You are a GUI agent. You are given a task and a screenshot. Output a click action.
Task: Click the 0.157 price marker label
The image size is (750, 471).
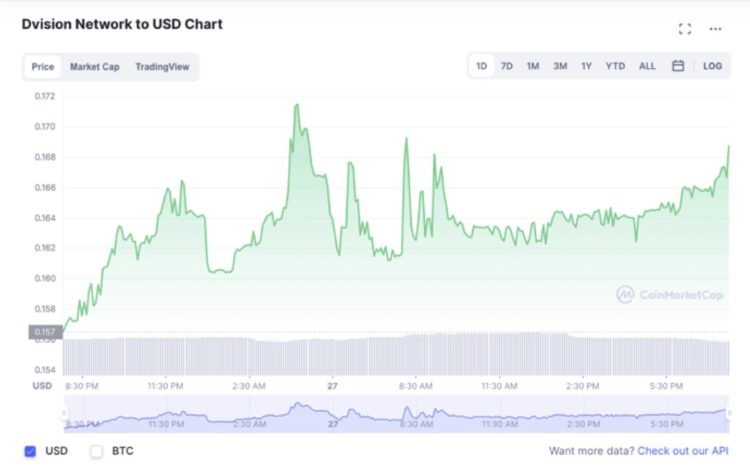pyautogui.click(x=45, y=331)
